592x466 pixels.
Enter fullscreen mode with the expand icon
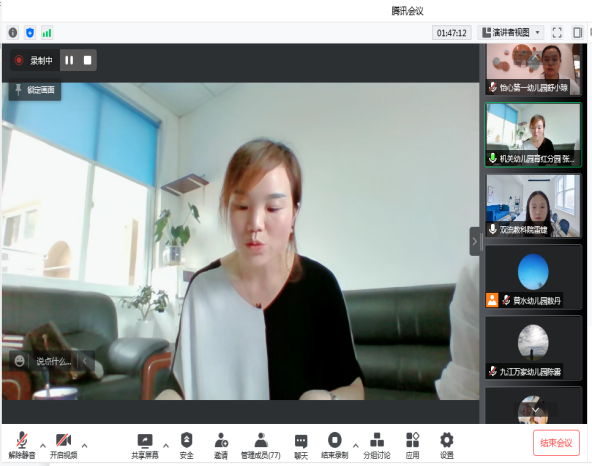click(557, 32)
